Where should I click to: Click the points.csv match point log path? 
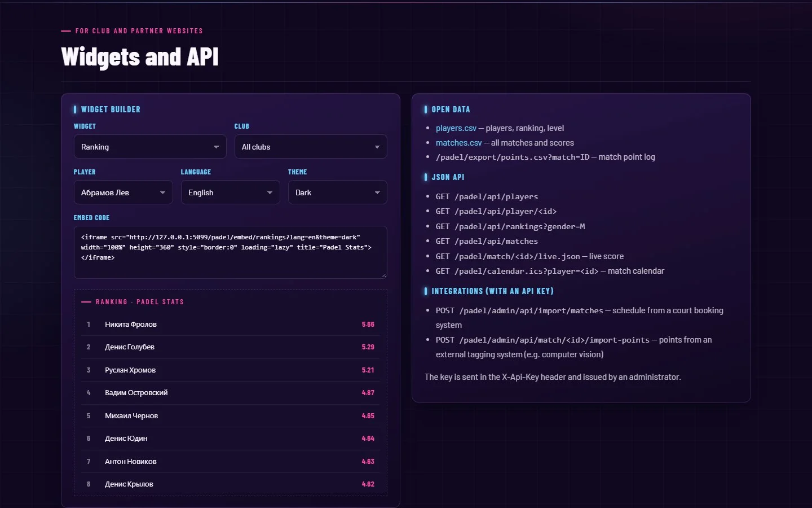513,157
